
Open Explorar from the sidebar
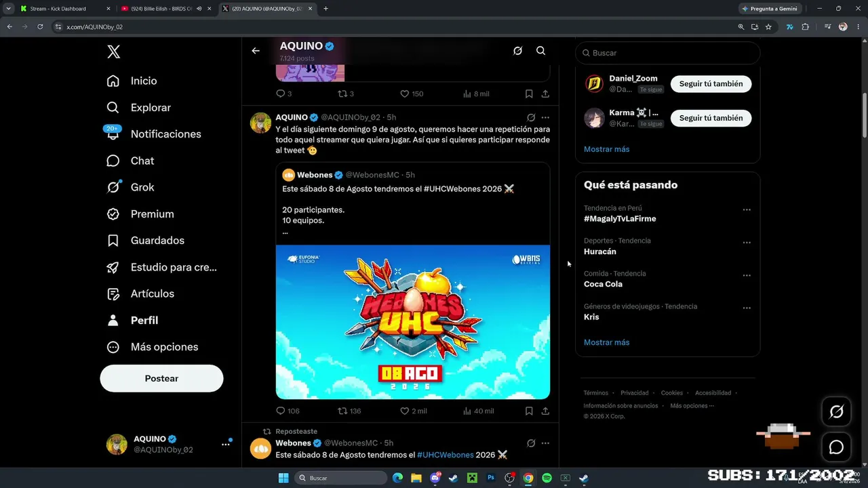[x=139, y=108]
